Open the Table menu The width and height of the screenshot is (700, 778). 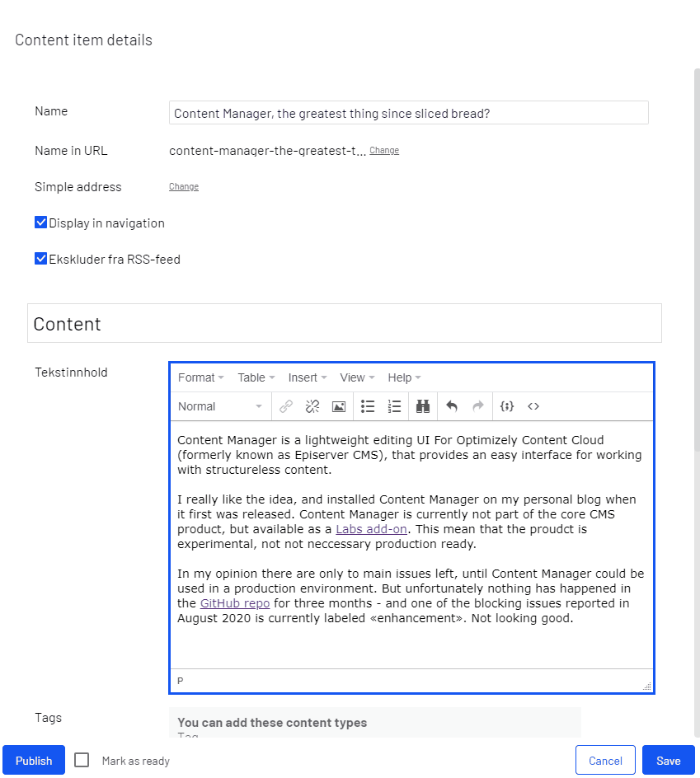coord(256,377)
